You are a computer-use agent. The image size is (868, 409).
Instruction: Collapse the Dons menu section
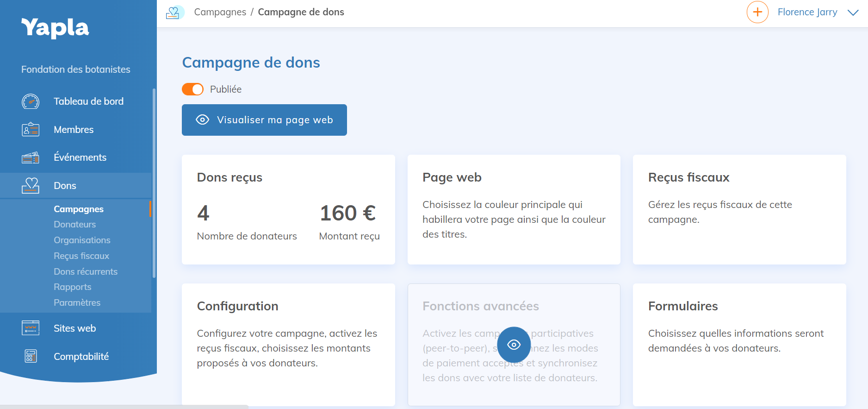coord(65,186)
